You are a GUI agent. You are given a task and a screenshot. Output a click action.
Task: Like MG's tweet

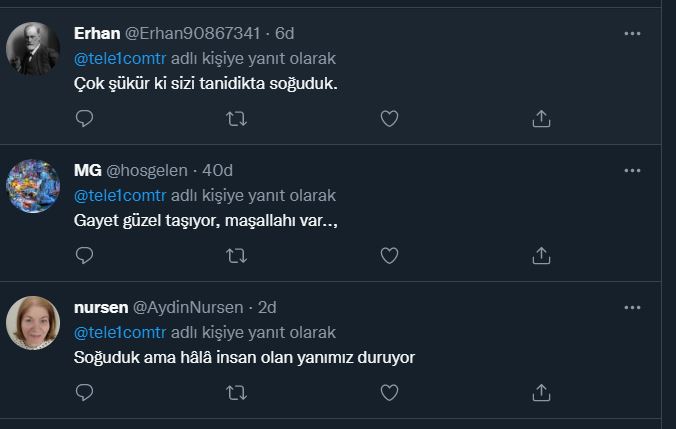tap(389, 256)
